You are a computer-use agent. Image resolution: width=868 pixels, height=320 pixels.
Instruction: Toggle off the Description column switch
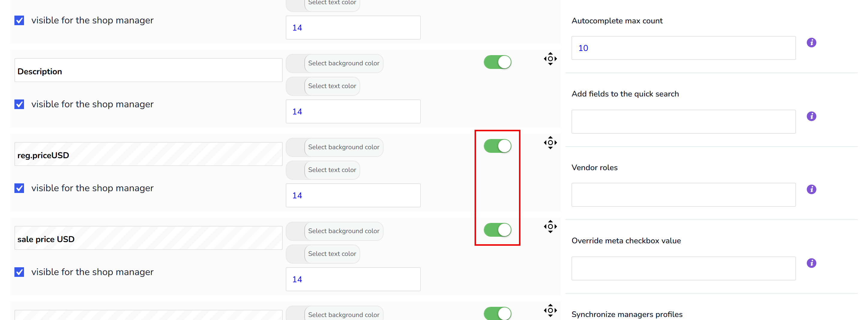497,62
